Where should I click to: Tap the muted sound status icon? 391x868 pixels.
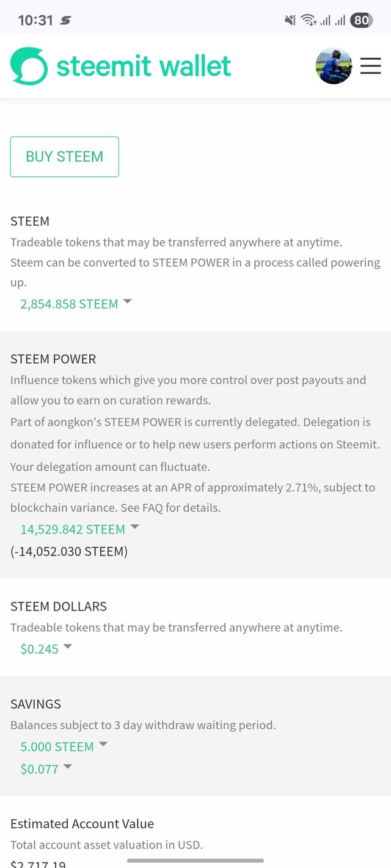290,20
